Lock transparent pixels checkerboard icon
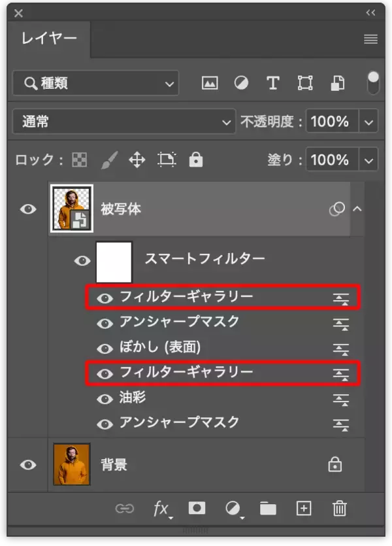 coord(79,160)
